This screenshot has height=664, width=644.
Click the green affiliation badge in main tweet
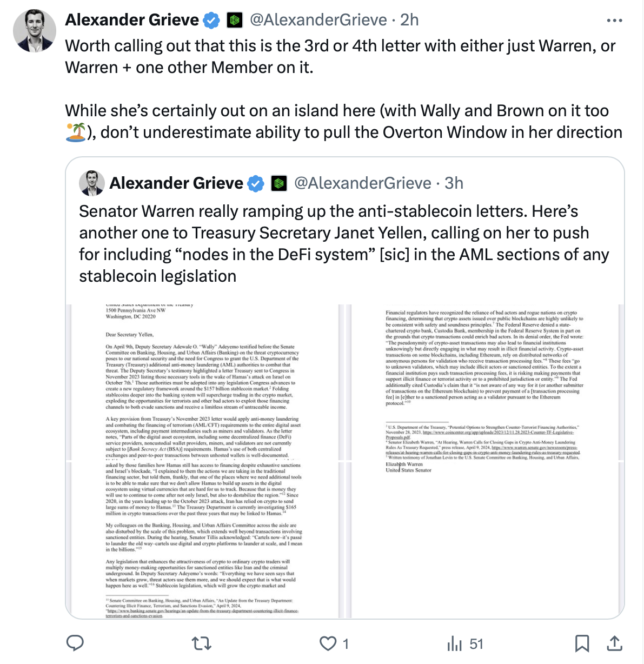click(x=234, y=21)
